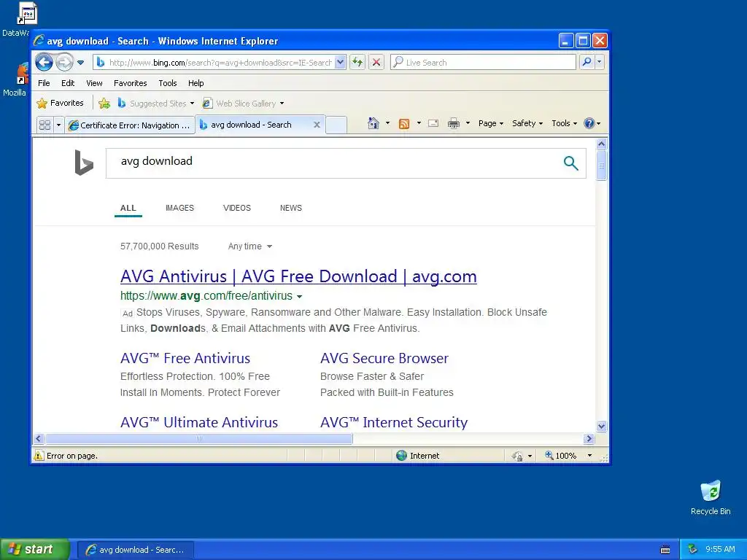Click the Favorites star button

60,103
